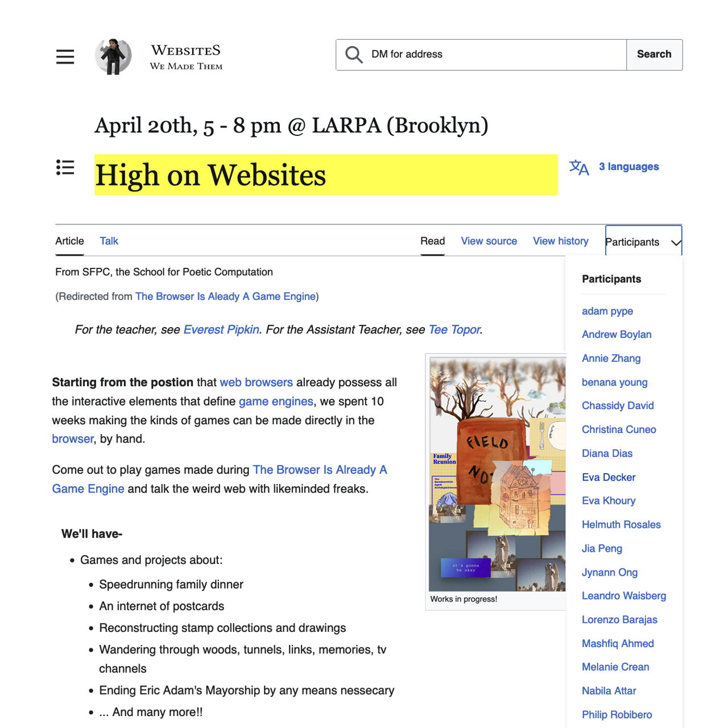This screenshot has width=728, height=728.
Task: Open the 3 languages selector
Action: pos(628,167)
